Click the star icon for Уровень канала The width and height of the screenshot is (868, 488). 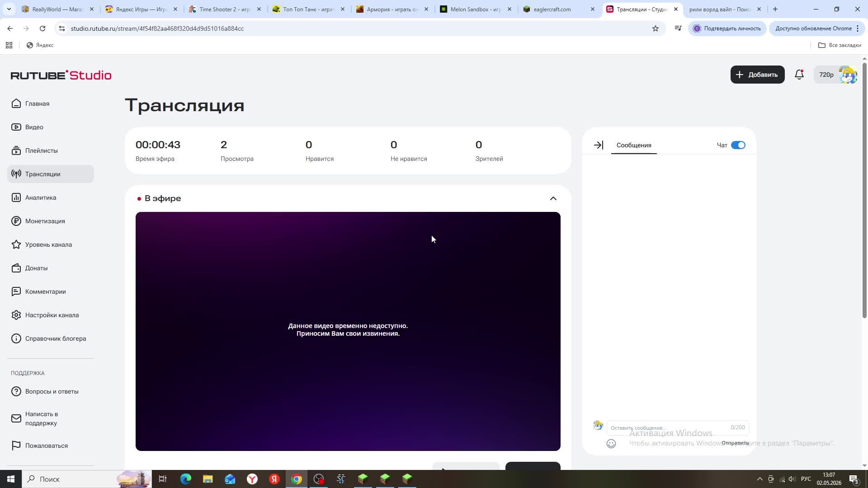point(16,244)
